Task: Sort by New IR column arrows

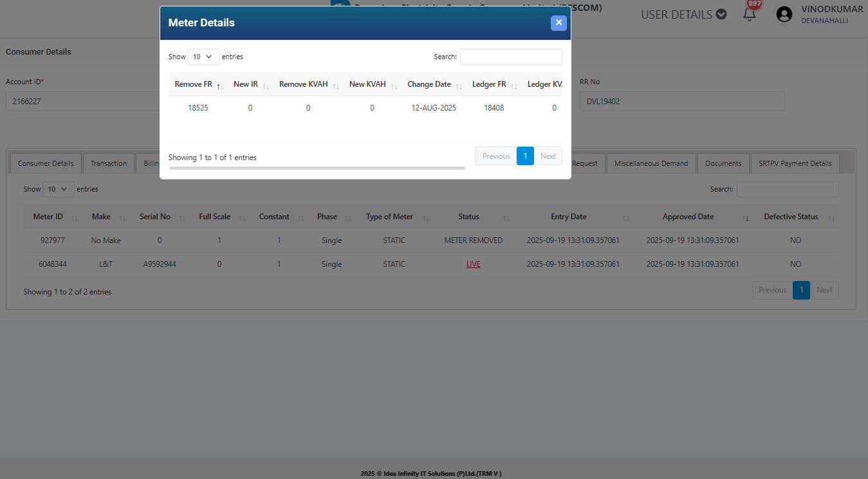Action: (x=266, y=86)
